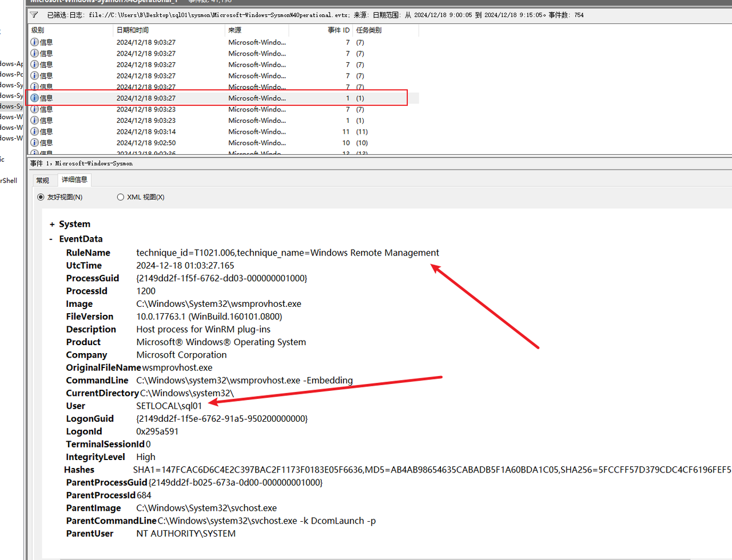Select the XML 视图(X) radio button

120,197
